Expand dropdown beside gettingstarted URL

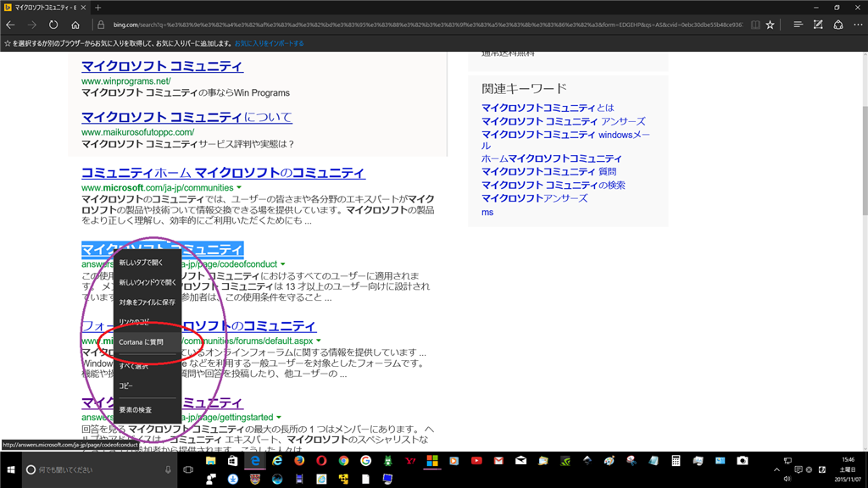[x=278, y=418]
